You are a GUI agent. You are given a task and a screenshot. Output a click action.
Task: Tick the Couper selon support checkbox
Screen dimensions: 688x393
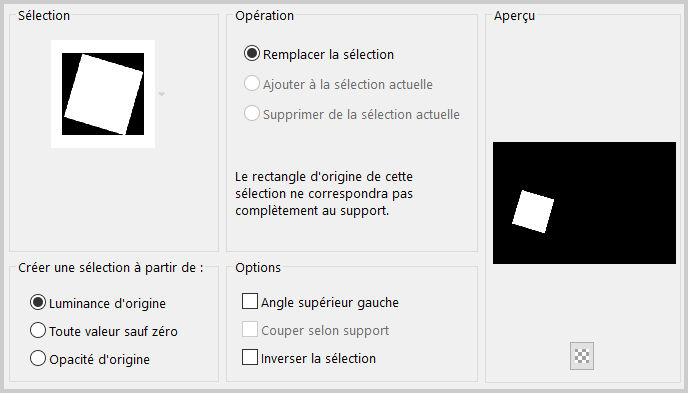[x=250, y=329]
